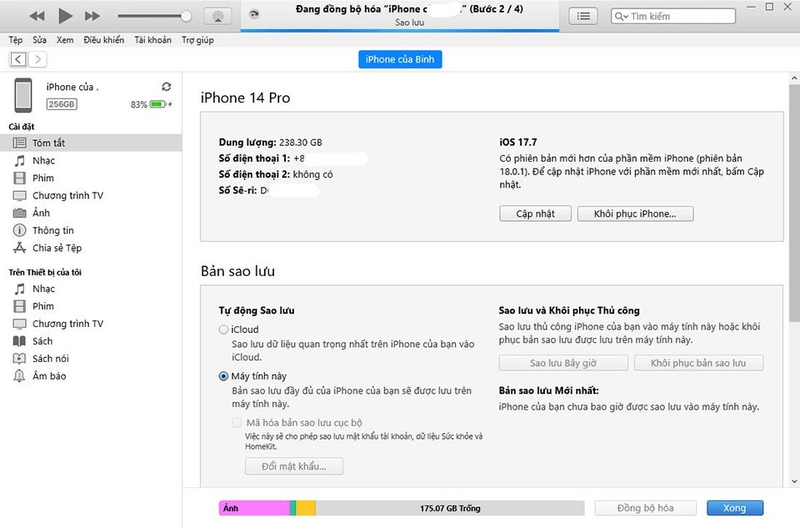Click the pink Ảnh storage segment

point(254,508)
